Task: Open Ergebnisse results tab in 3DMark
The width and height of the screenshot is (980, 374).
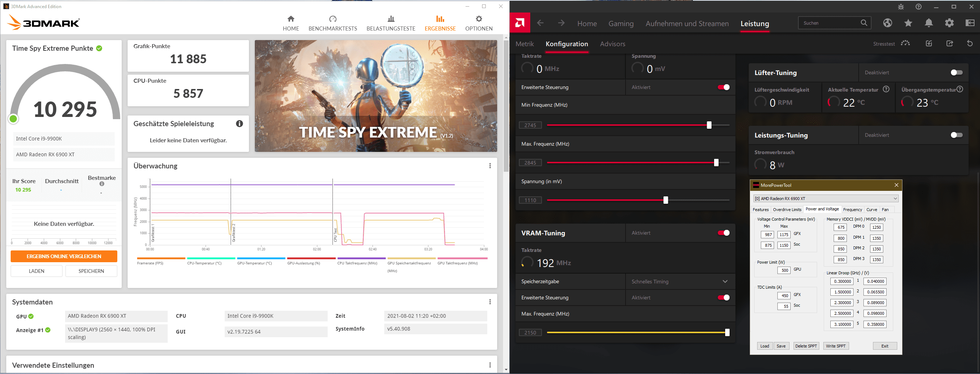Action: pos(440,23)
